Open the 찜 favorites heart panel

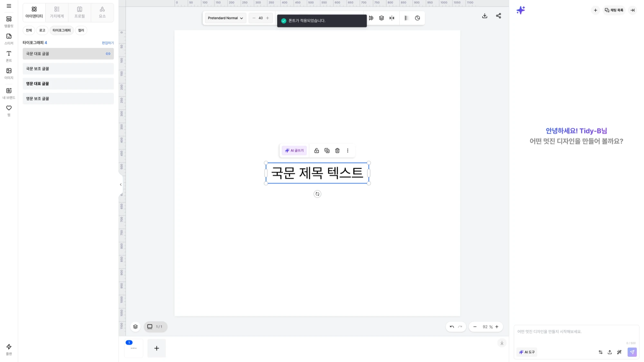[x=9, y=111]
